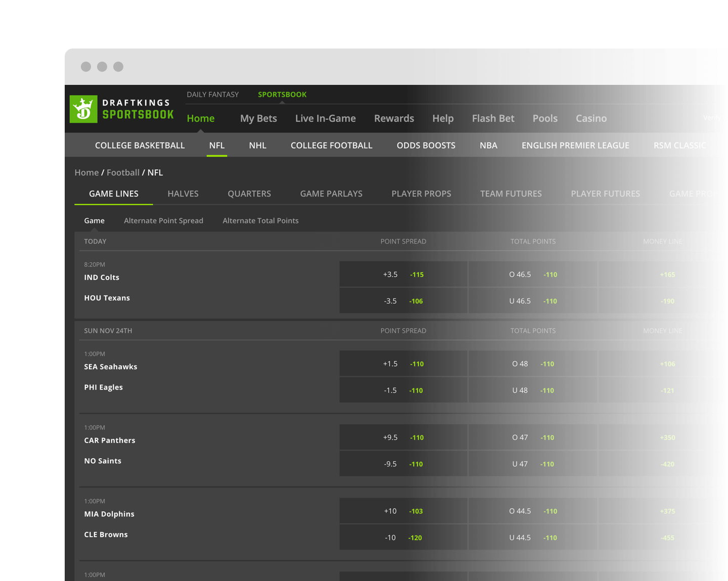The image size is (728, 581).
Task: Select English Premier League tab
Action: pos(575,146)
